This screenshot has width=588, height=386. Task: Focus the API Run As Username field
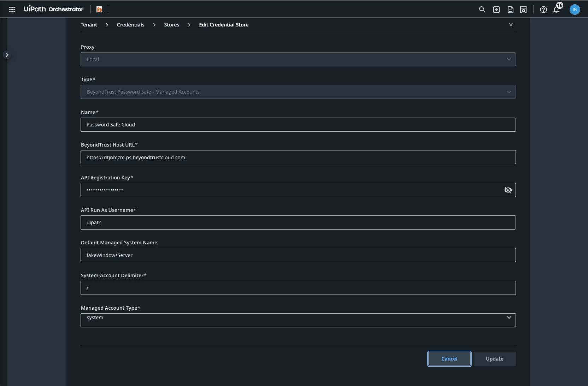click(x=298, y=222)
